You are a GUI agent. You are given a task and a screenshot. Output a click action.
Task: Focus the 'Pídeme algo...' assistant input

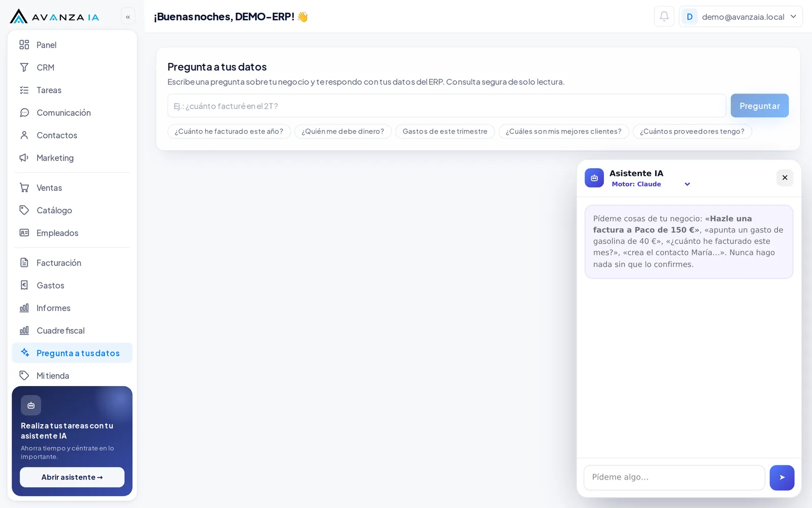tap(674, 478)
